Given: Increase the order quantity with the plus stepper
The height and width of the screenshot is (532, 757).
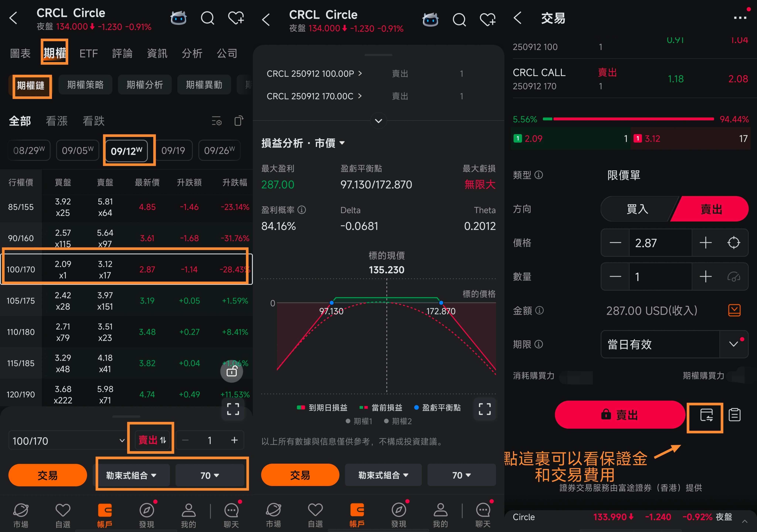Looking at the screenshot, I should [x=706, y=277].
